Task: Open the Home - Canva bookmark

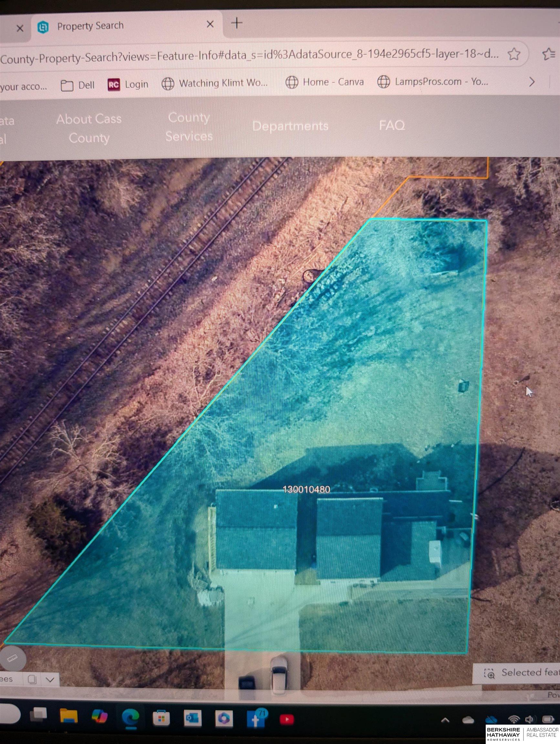Action: tap(325, 82)
